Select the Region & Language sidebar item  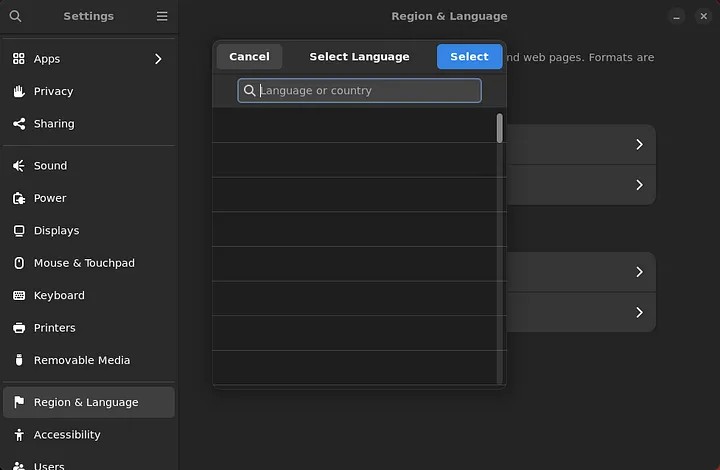click(86, 402)
